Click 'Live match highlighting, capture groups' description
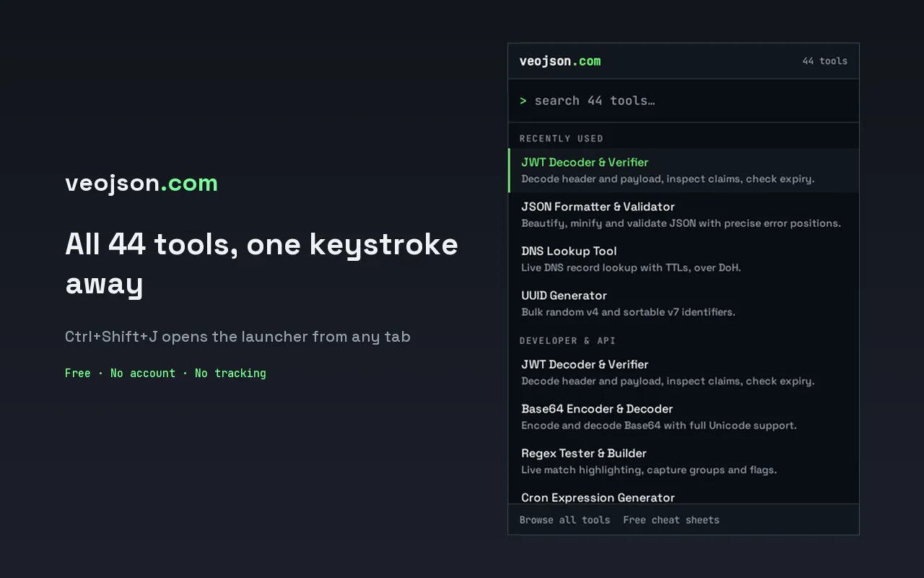924x578 pixels. (x=649, y=470)
